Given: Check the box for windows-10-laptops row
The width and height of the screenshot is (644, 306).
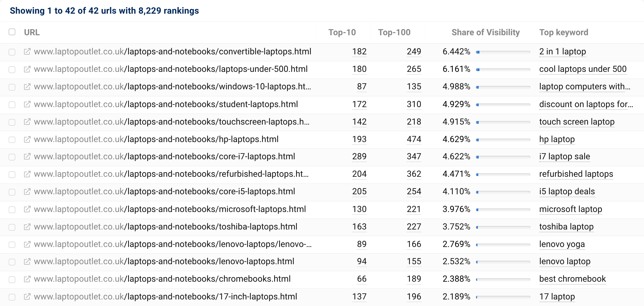Looking at the screenshot, I should [12, 87].
